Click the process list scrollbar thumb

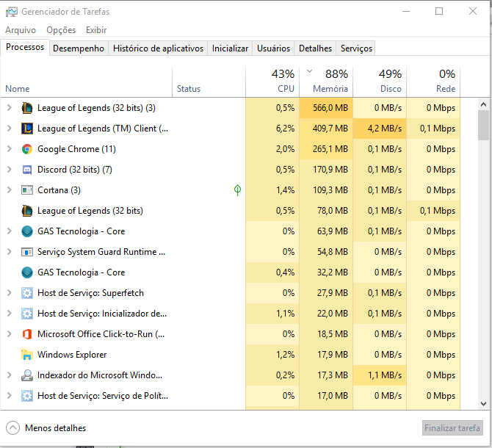click(483, 125)
